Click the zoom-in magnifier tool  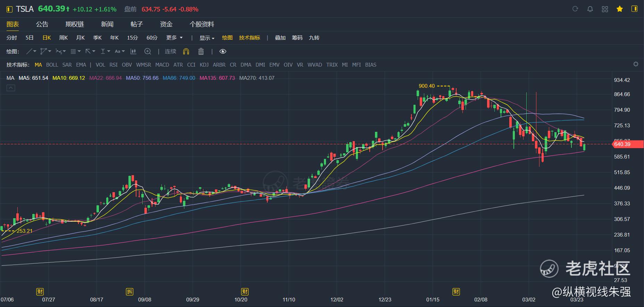pyautogui.click(x=148, y=51)
